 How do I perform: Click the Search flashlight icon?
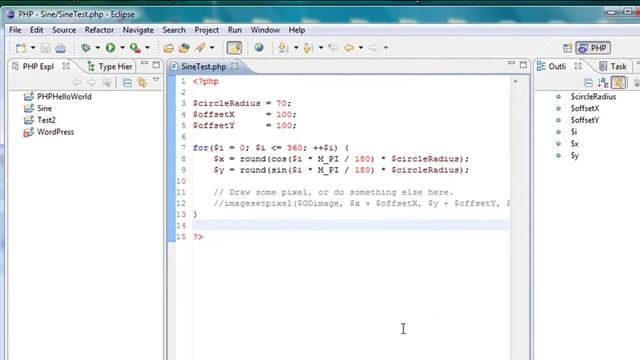200,48
